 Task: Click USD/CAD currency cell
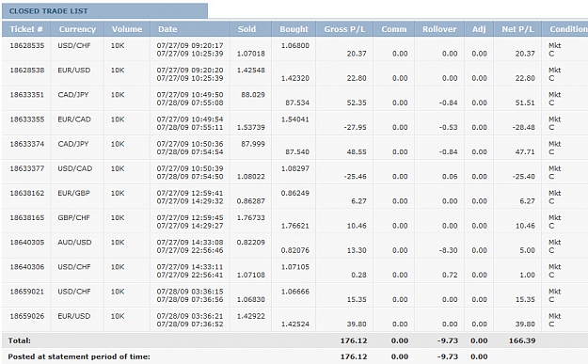(74, 168)
